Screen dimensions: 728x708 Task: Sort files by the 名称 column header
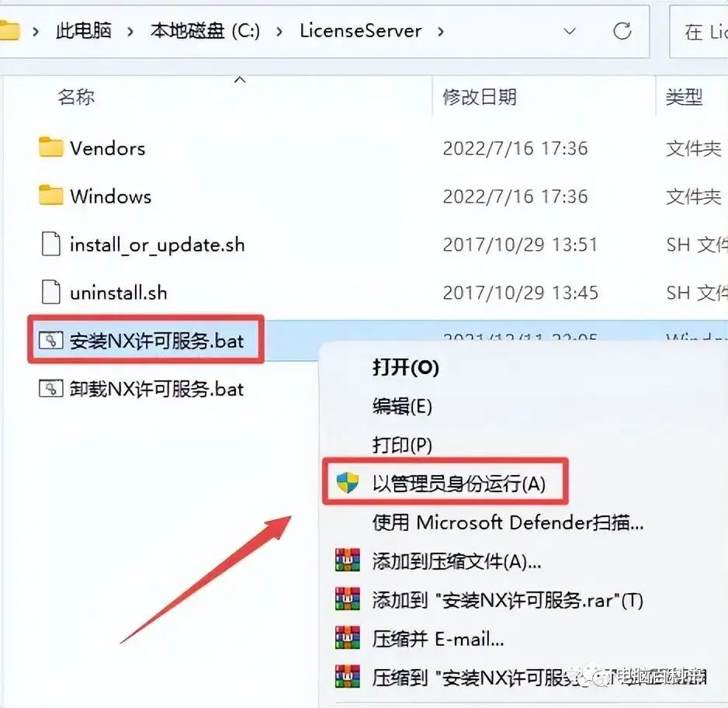pos(76,97)
